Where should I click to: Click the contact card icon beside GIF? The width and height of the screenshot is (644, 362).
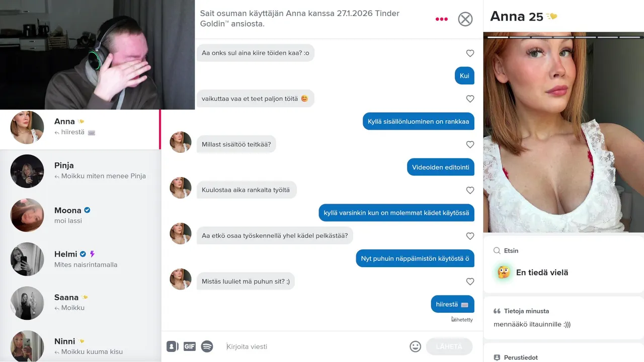(173, 346)
